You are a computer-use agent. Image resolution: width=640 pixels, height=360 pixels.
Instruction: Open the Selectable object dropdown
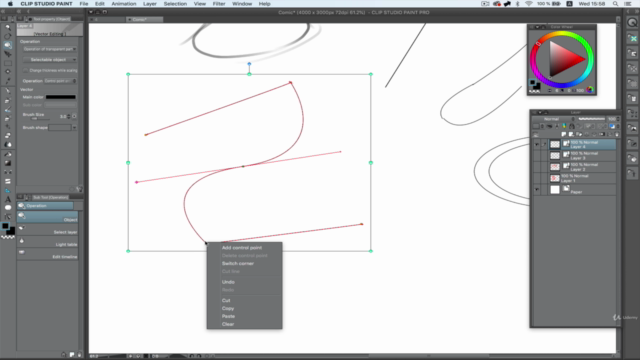50,60
